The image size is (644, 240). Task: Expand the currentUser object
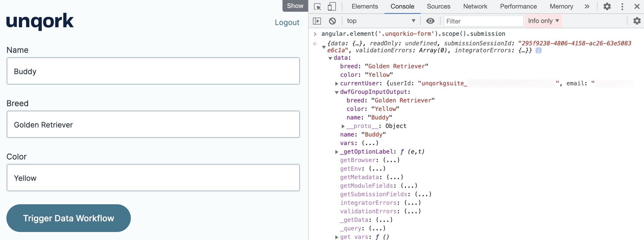pos(337,83)
